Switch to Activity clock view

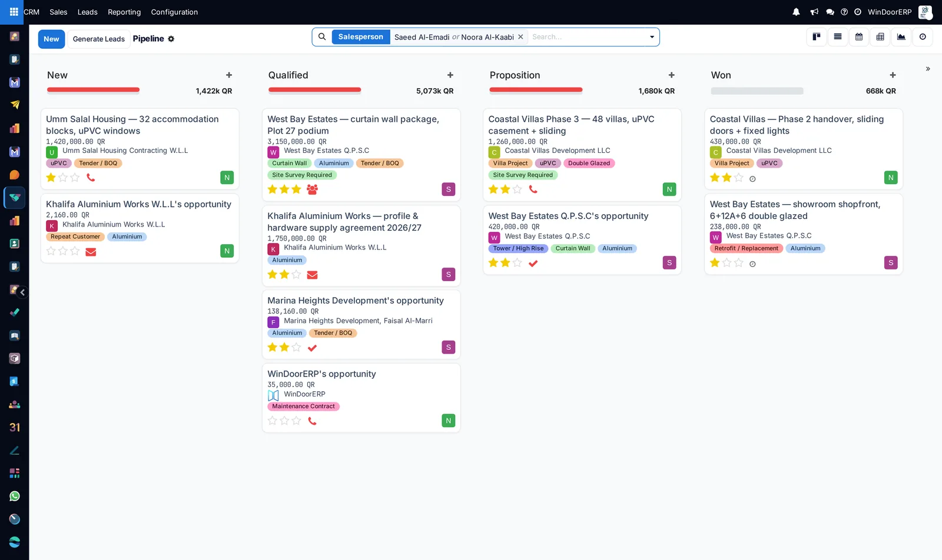point(923,36)
